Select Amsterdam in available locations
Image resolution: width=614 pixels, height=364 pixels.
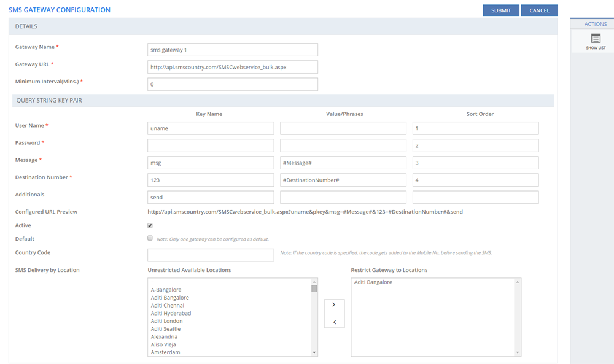click(165, 352)
